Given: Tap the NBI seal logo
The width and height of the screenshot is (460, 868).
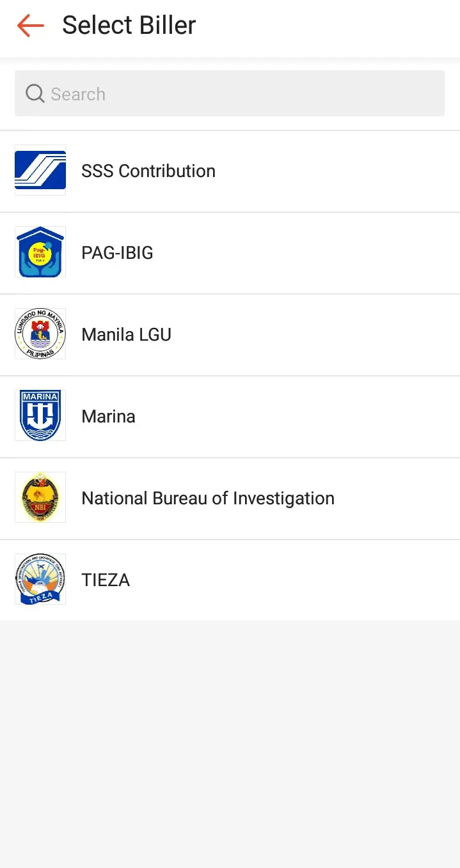Looking at the screenshot, I should 40,497.
